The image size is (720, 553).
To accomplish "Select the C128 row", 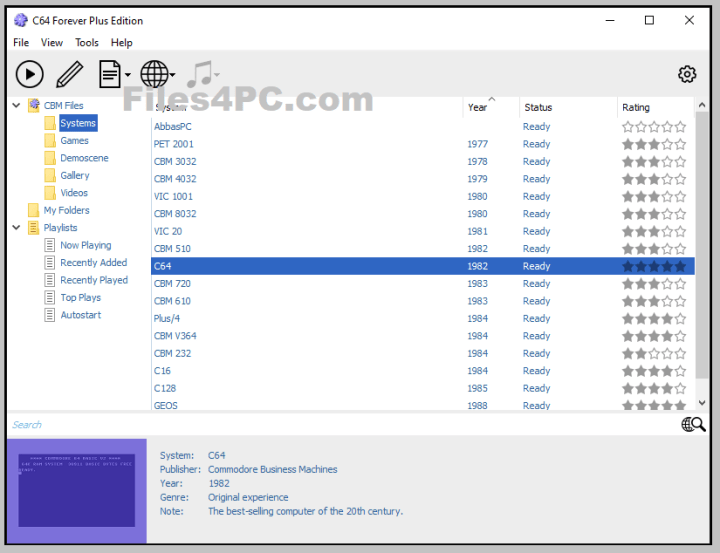I will click(422, 389).
